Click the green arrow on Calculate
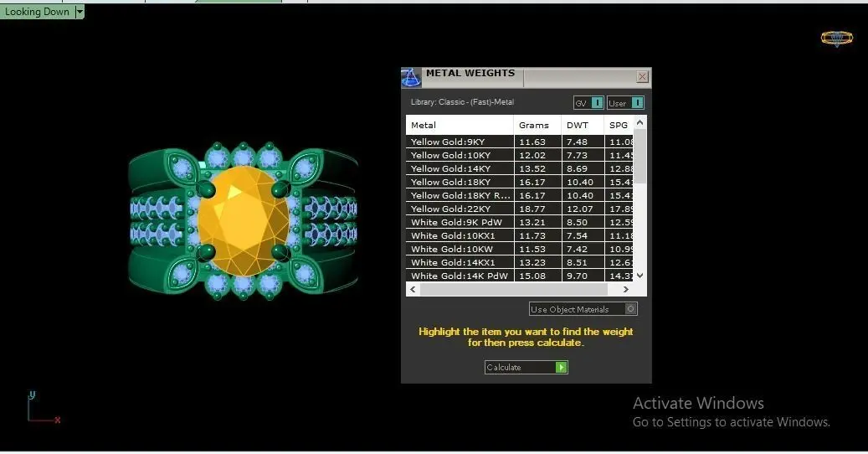Image resolution: width=868 pixels, height=454 pixels. [x=562, y=367]
